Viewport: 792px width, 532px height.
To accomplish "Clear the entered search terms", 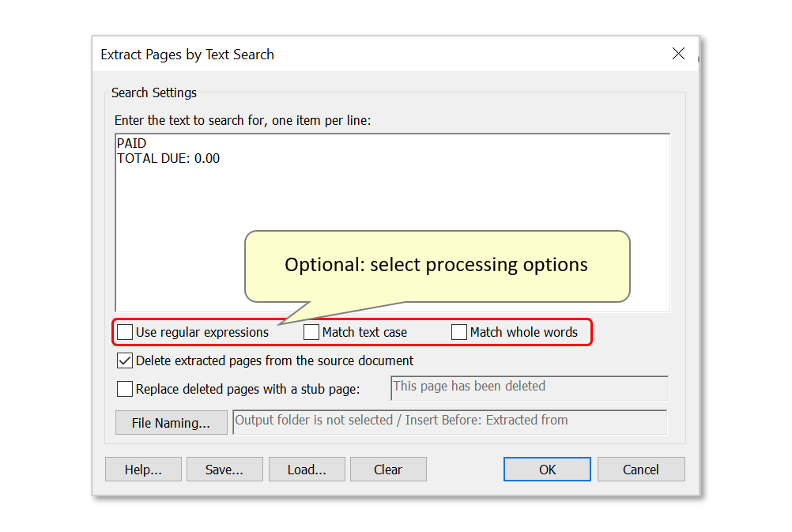I will tap(388, 469).
